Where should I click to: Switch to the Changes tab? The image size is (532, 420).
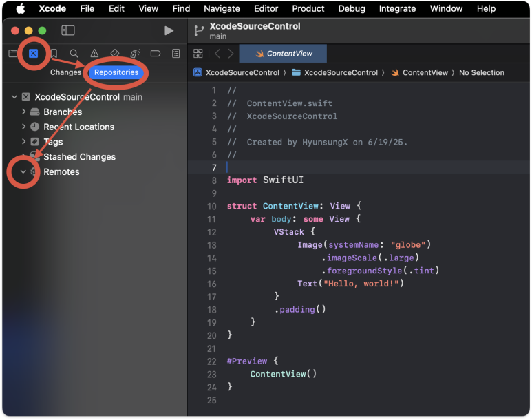point(66,72)
